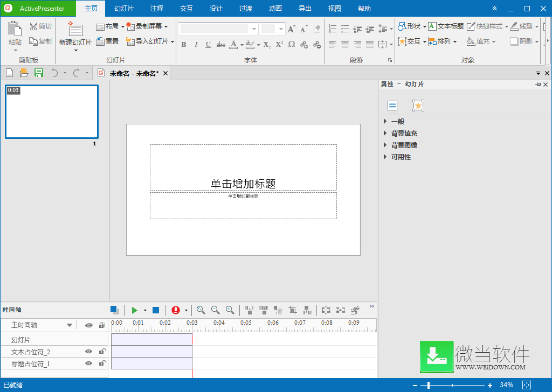Toggle Underline formatting
This screenshot has height=392, width=552.
208,45
